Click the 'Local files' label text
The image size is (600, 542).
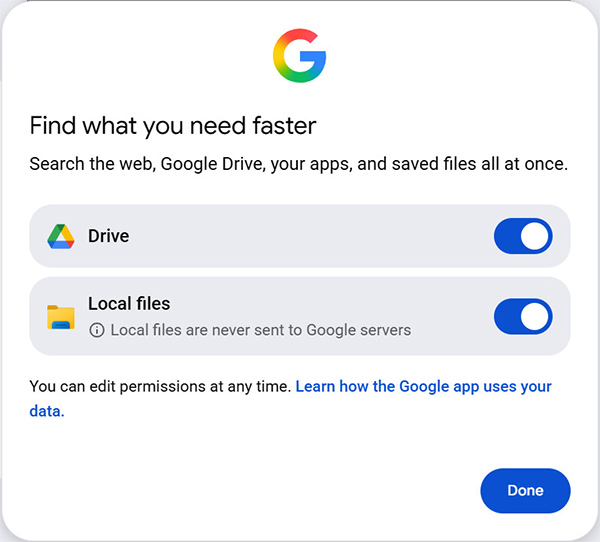(129, 304)
